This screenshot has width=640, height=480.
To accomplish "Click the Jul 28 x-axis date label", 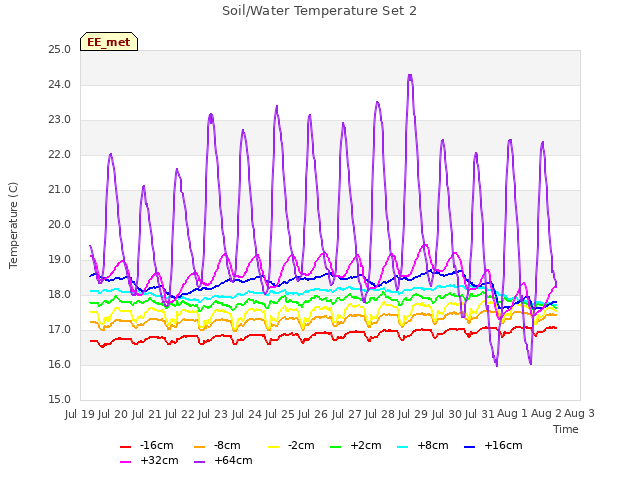I will [x=380, y=414].
